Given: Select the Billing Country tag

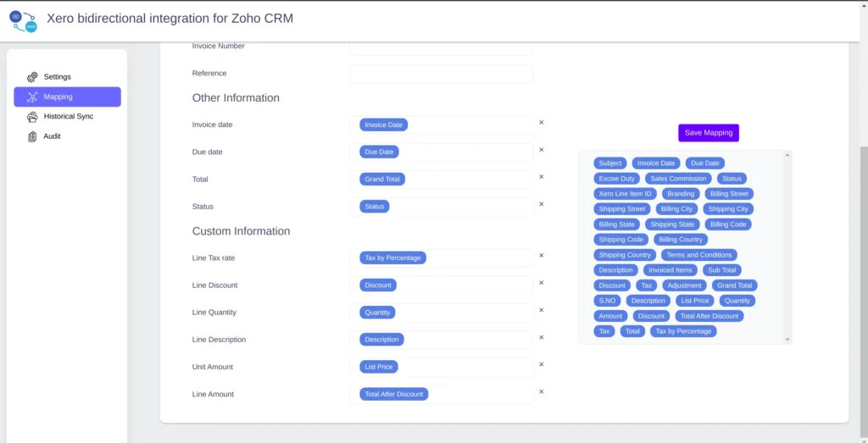Looking at the screenshot, I should (681, 240).
